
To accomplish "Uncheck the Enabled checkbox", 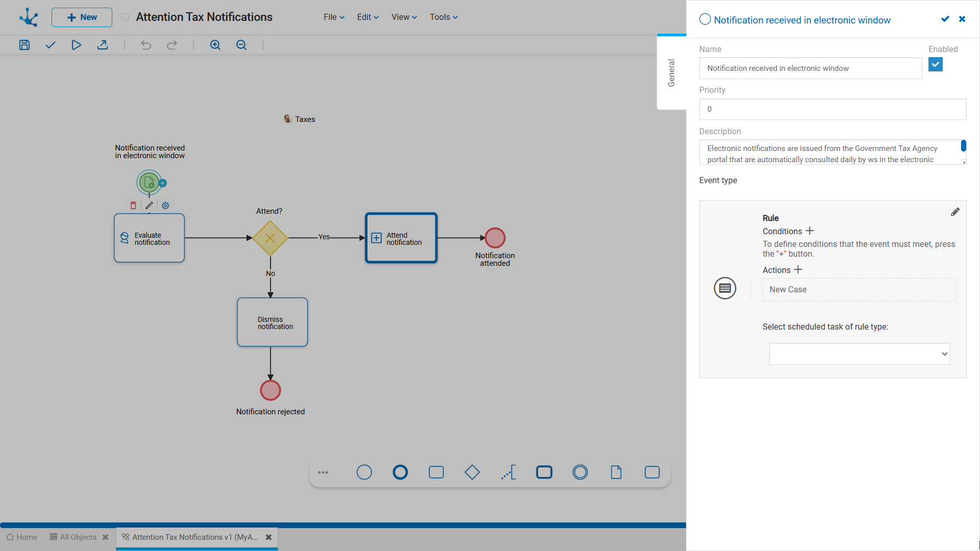I will 935,65.
